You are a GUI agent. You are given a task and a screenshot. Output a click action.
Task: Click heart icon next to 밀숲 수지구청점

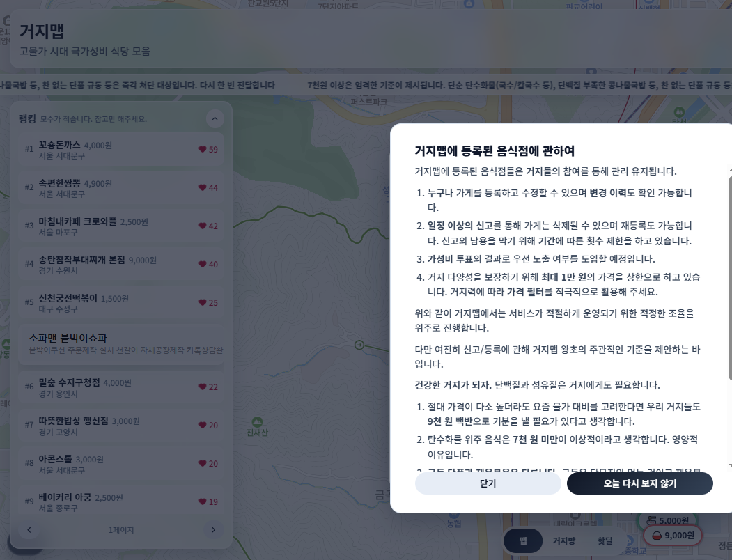[203, 387]
